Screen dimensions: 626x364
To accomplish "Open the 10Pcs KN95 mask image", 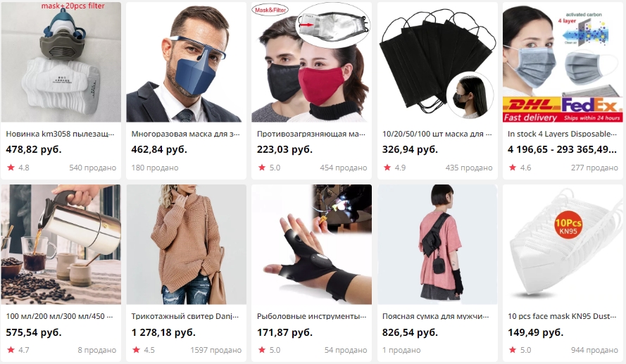I will click(x=563, y=244).
